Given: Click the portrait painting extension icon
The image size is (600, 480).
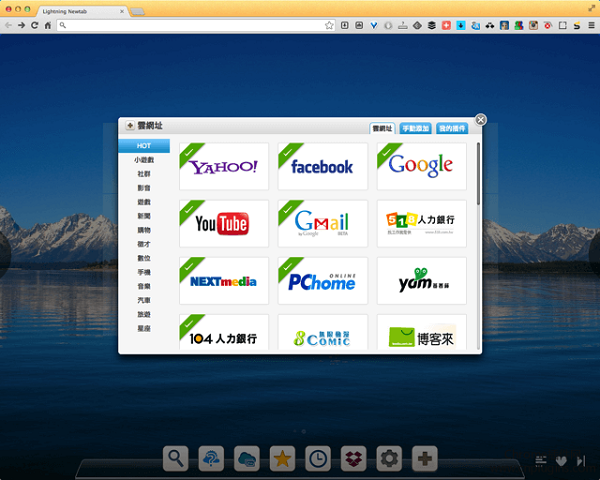Looking at the screenshot, I should click(504, 25).
